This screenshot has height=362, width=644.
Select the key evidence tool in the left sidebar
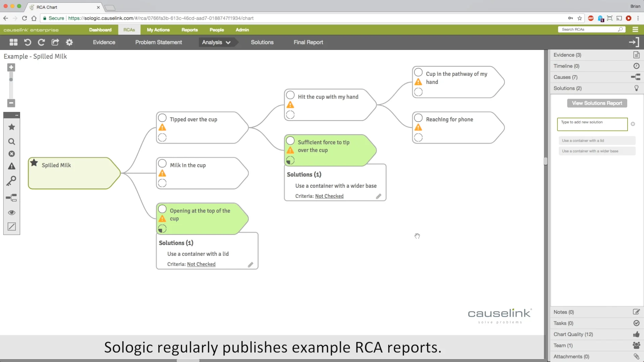[11, 181]
